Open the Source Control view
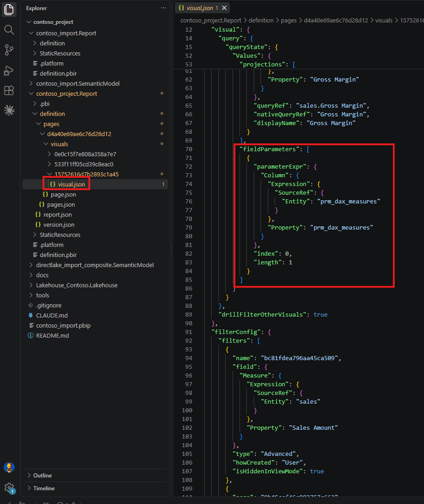The width and height of the screenshot is (424, 504). click(9, 50)
